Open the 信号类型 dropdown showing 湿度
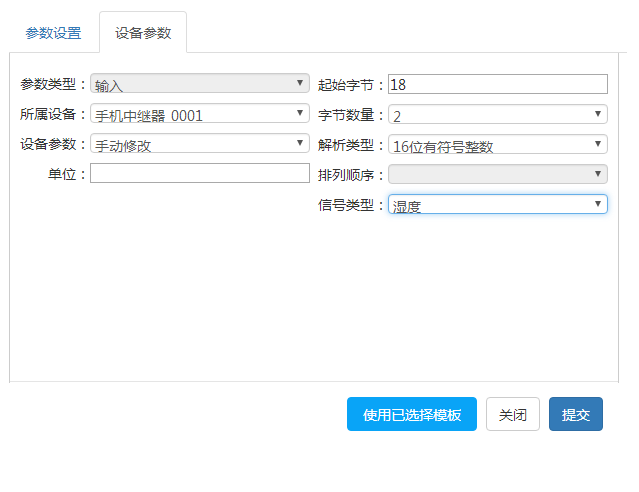 tap(498, 204)
